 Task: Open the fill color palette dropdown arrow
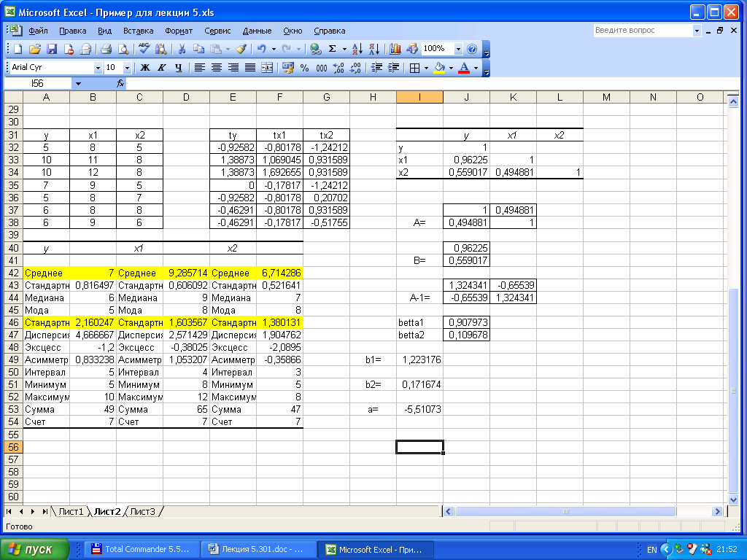451,68
